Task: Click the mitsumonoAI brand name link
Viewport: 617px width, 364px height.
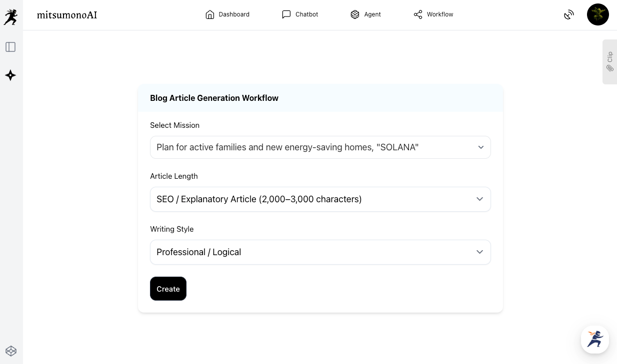Action: pos(67,15)
